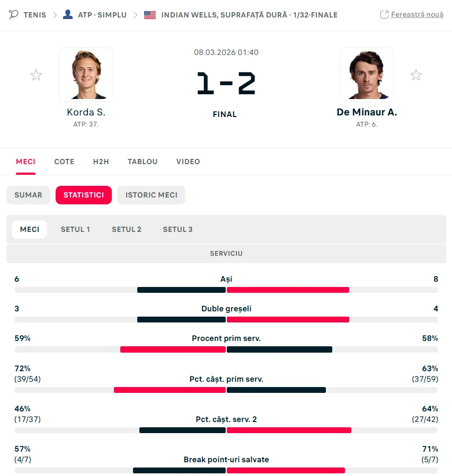This screenshot has height=476, width=452.
Task: Open Indian Wells tournament breadcrumb link
Action: (249, 15)
